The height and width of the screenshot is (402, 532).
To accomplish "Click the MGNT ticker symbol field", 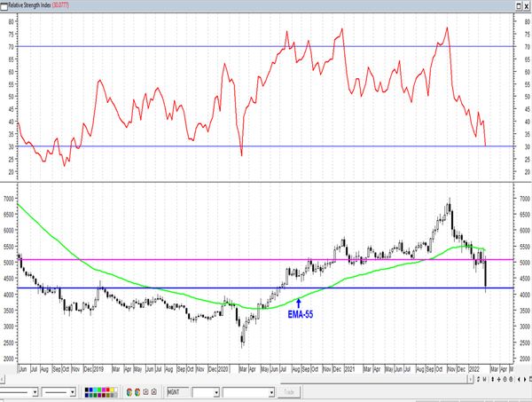I will coord(178,392).
